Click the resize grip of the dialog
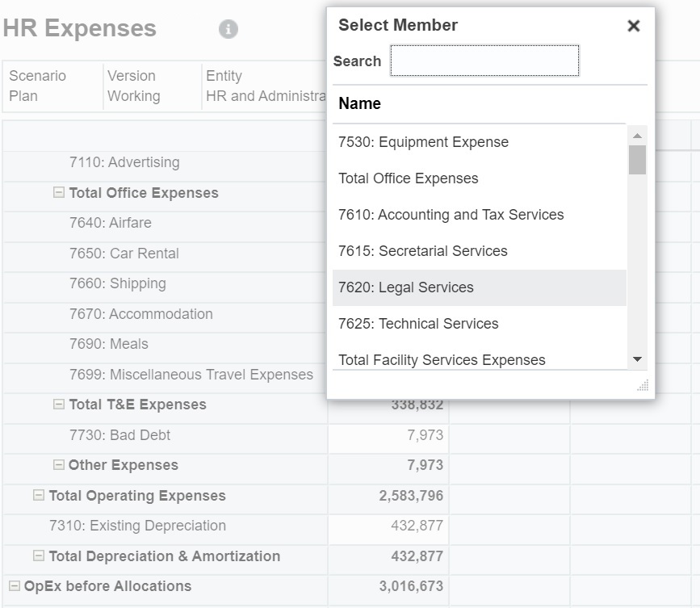700x608 pixels. (642, 386)
